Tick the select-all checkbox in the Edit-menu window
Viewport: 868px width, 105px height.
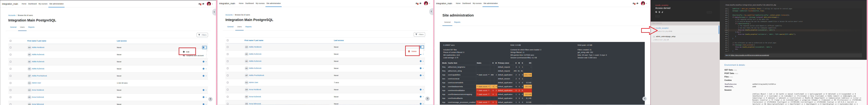pyautogui.click(x=10, y=41)
